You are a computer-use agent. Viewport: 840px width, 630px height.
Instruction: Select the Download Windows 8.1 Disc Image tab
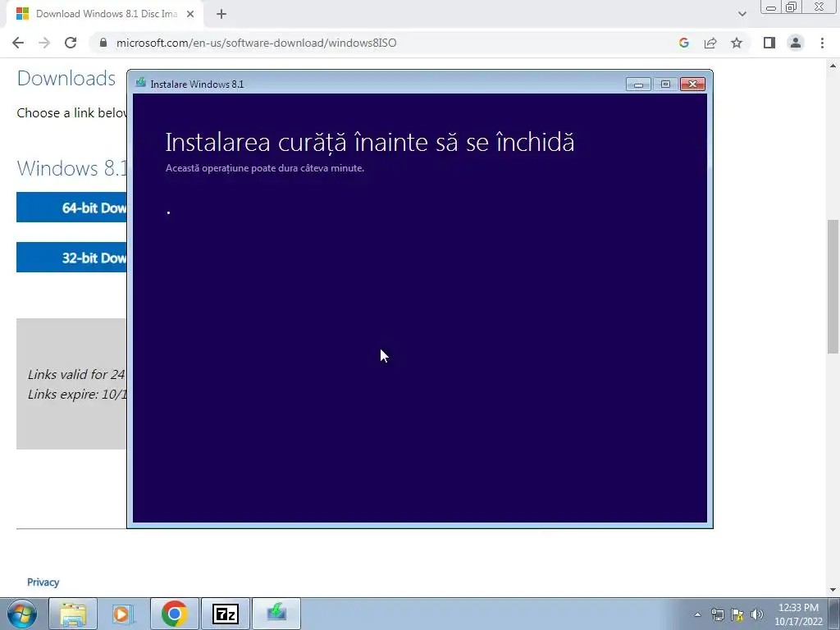[x=106, y=14]
